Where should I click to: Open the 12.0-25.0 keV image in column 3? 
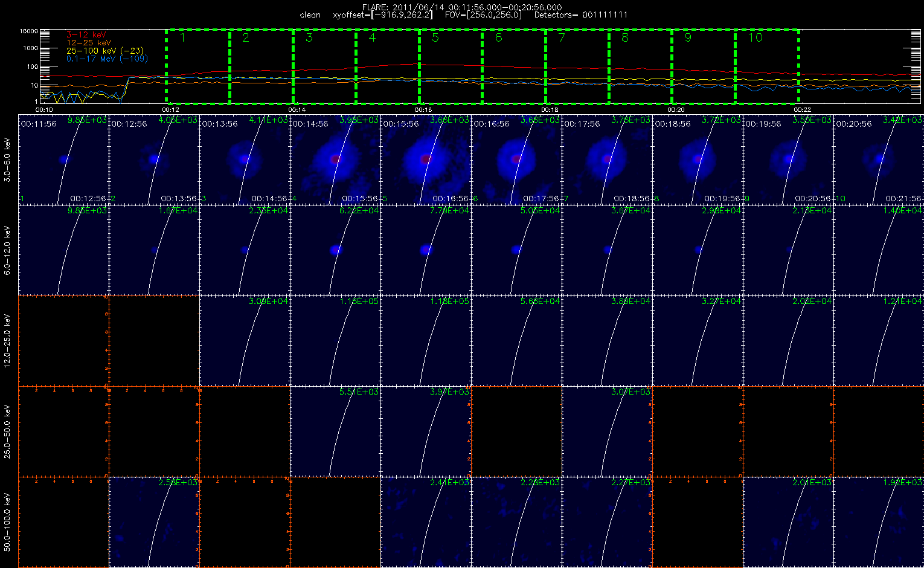pos(245,340)
